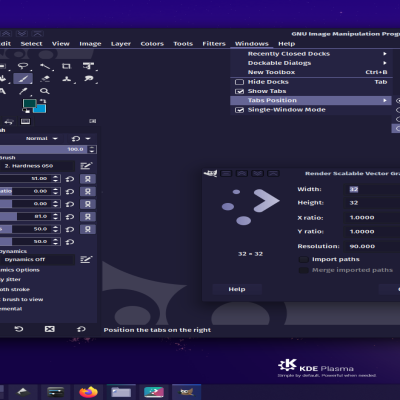This screenshot has width=400, height=400.
Task: Open the Tabs Position submenu item
Action: click(x=311, y=100)
